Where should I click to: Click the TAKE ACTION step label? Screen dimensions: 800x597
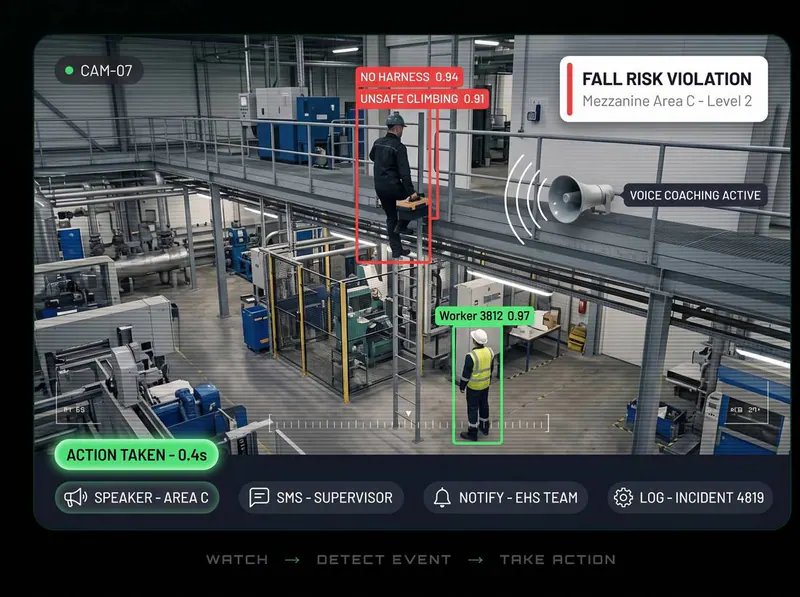(558, 559)
